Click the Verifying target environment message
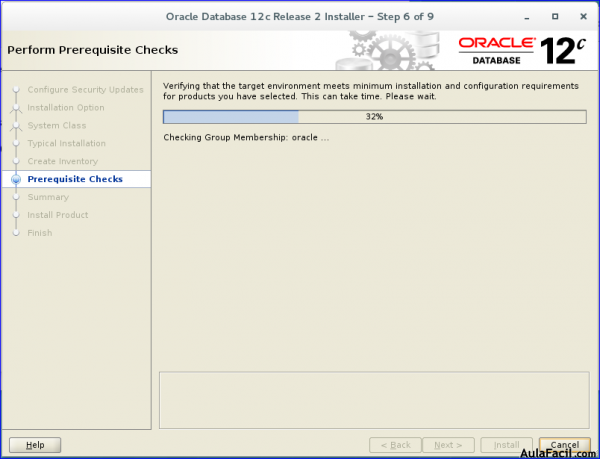This screenshot has width=600, height=459. coord(371,91)
